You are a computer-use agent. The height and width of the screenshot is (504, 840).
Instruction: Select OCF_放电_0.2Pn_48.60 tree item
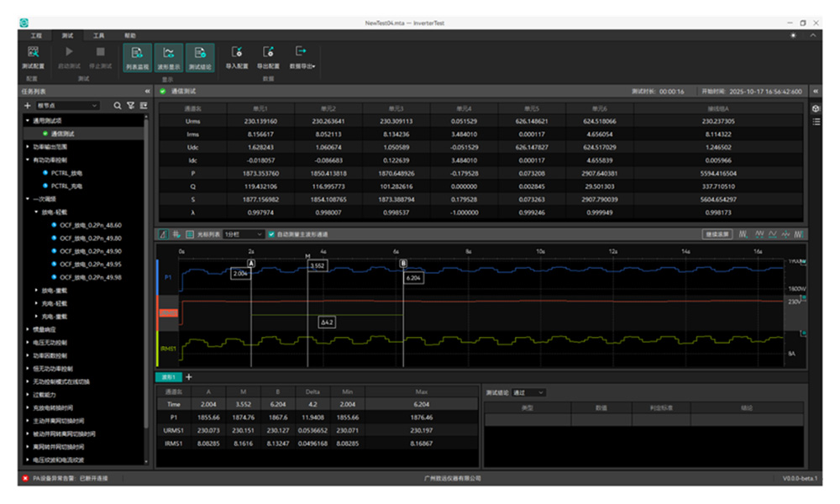pos(91,225)
